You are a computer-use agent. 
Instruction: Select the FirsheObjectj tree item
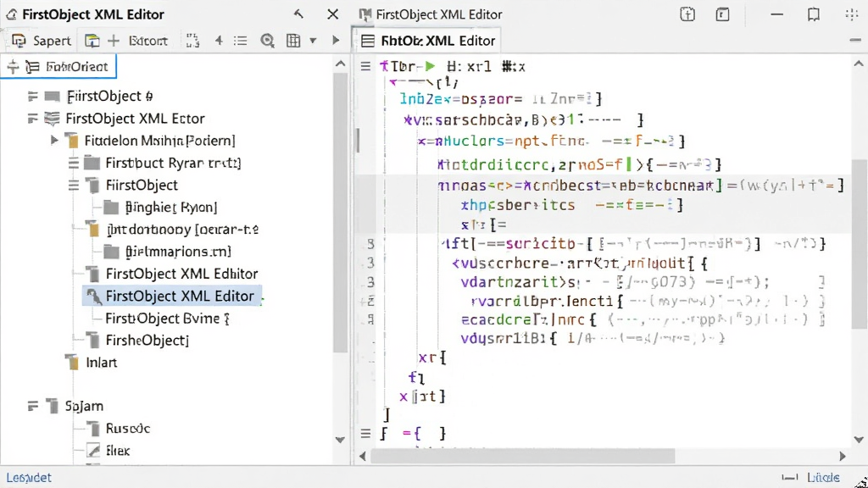pyautogui.click(x=147, y=340)
